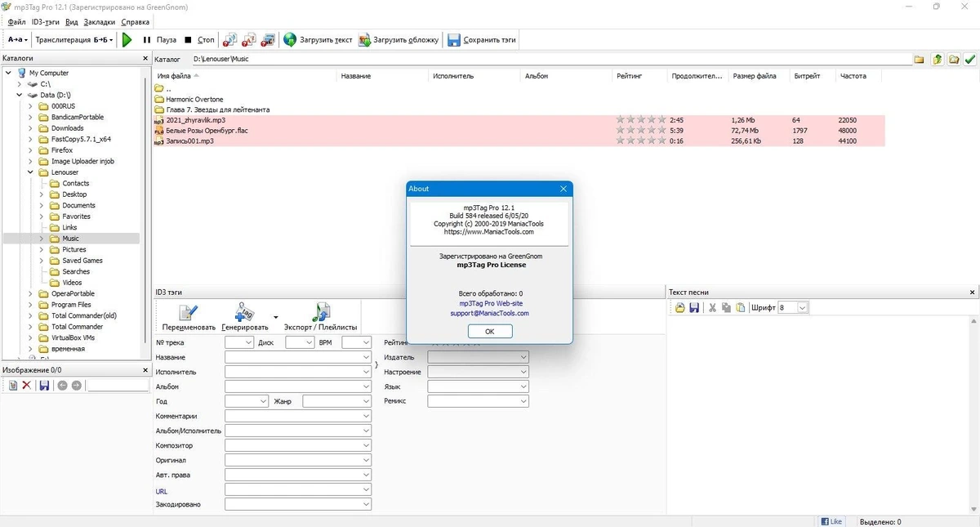The image size is (980, 527).
Task: Click the Загрузить текст globe icon
Action: pos(290,39)
